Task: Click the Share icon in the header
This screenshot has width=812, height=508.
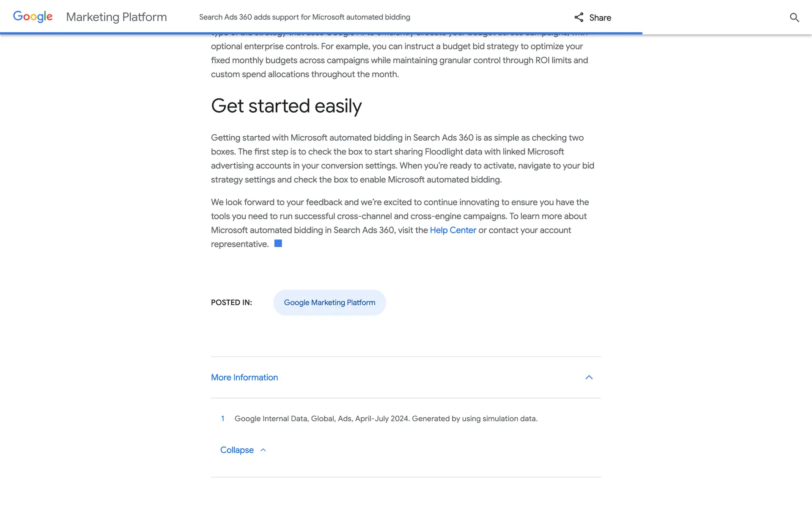Action: pos(579,17)
